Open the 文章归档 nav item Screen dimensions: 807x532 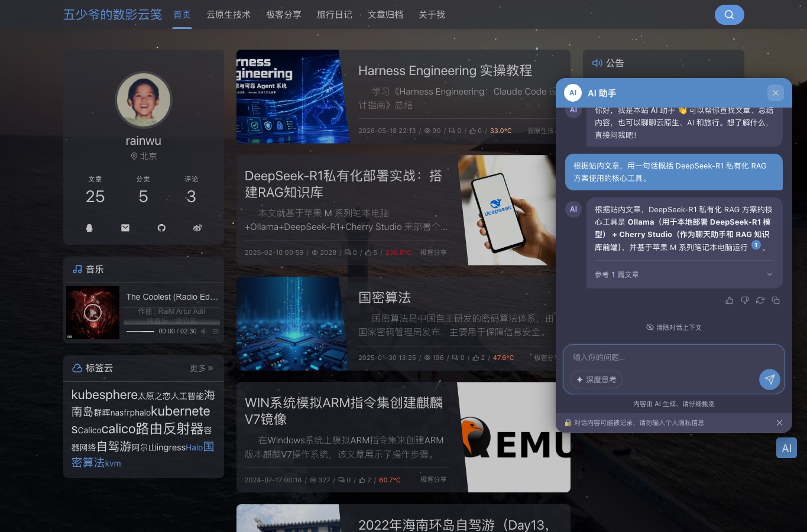(385, 14)
